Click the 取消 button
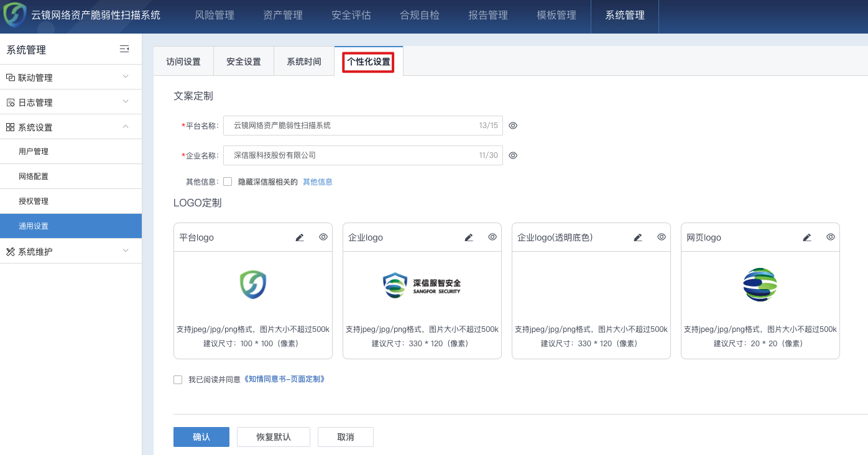The height and width of the screenshot is (455, 868). 346,437
